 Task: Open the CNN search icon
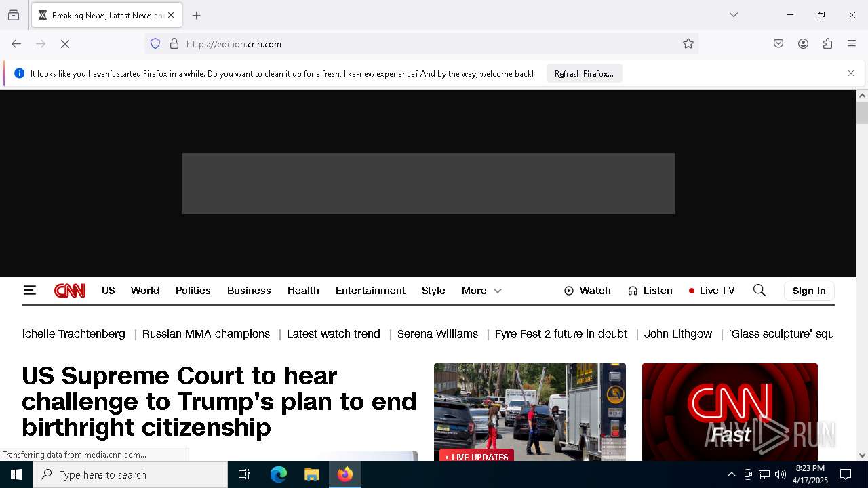click(x=759, y=291)
